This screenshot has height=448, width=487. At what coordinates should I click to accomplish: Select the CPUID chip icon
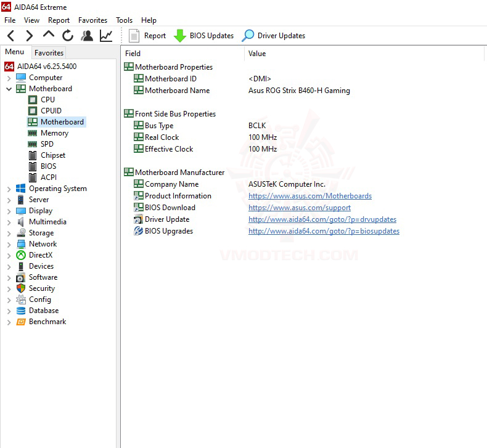33,111
